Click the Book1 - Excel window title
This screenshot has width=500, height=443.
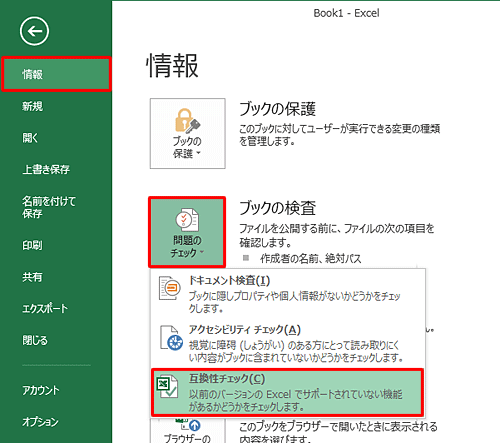click(346, 13)
